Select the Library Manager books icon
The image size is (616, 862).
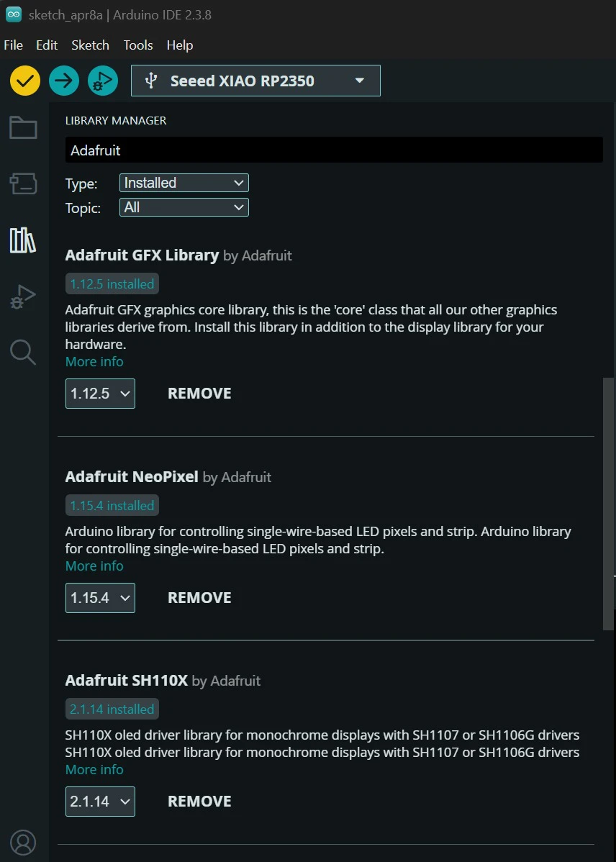click(22, 240)
